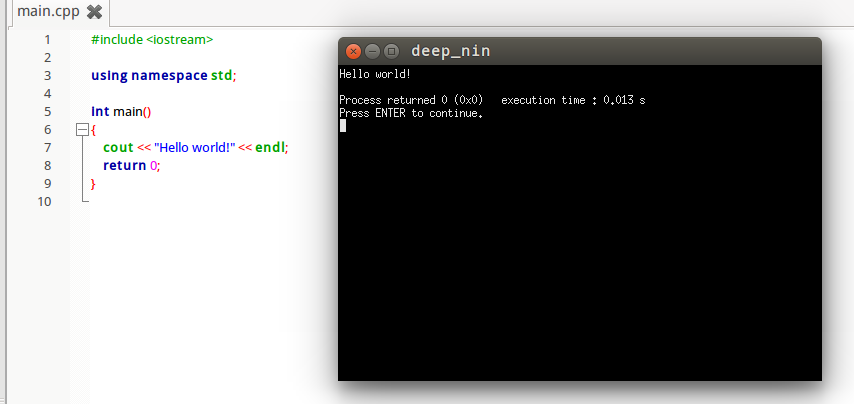The height and width of the screenshot is (404, 854).
Task: Click the 'std' identifier on line 3
Action: pyautogui.click(x=222, y=76)
